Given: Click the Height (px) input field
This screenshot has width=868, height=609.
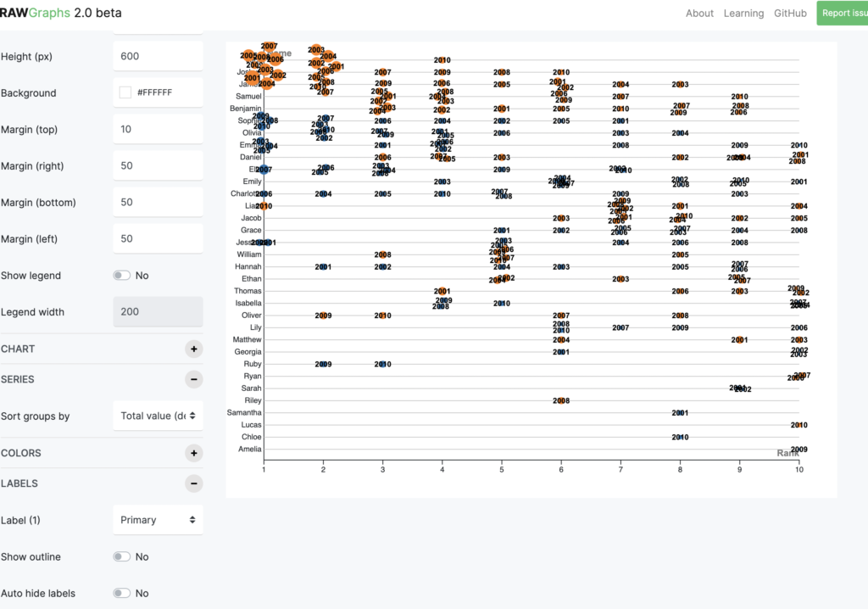Looking at the screenshot, I should (158, 56).
